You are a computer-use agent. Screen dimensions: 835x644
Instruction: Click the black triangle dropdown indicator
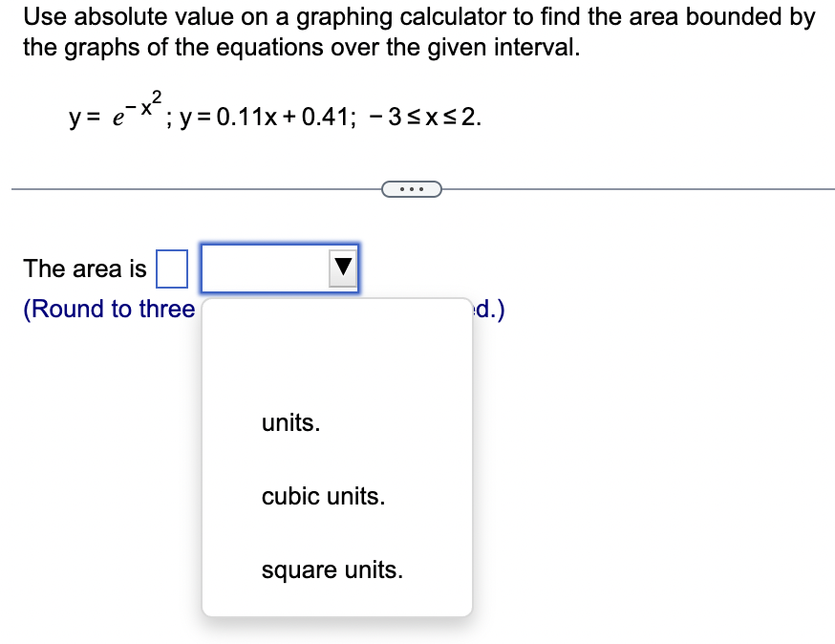pyautogui.click(x=341, y=268)
